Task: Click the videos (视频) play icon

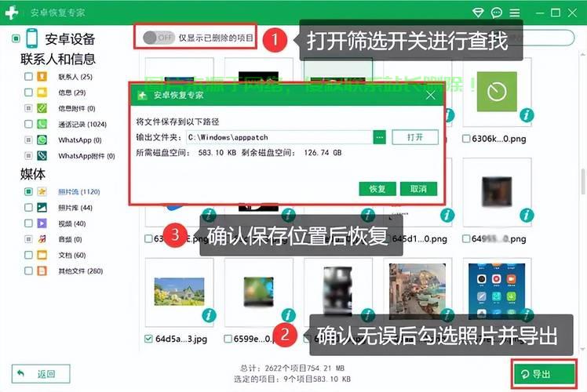Action: (x=42, y=223)
